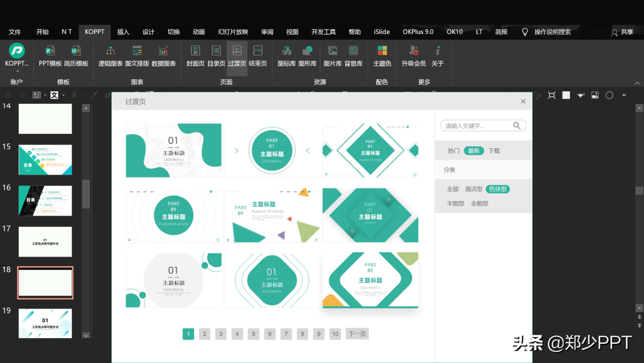Select 热门 sort option
The height and width of the screenshot is (363, 644).
(x=453, y=151)
